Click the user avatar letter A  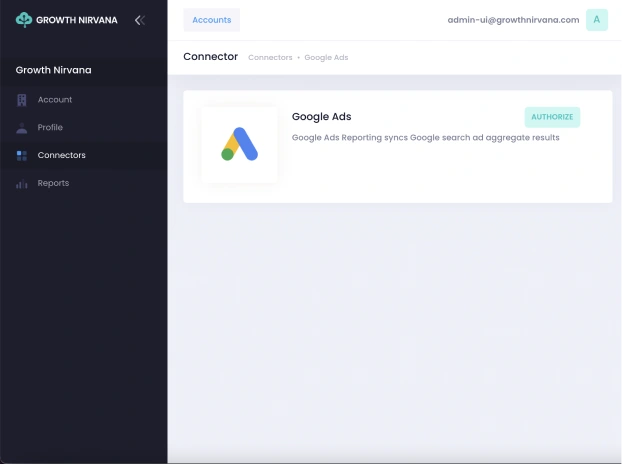tap(597, 20)
